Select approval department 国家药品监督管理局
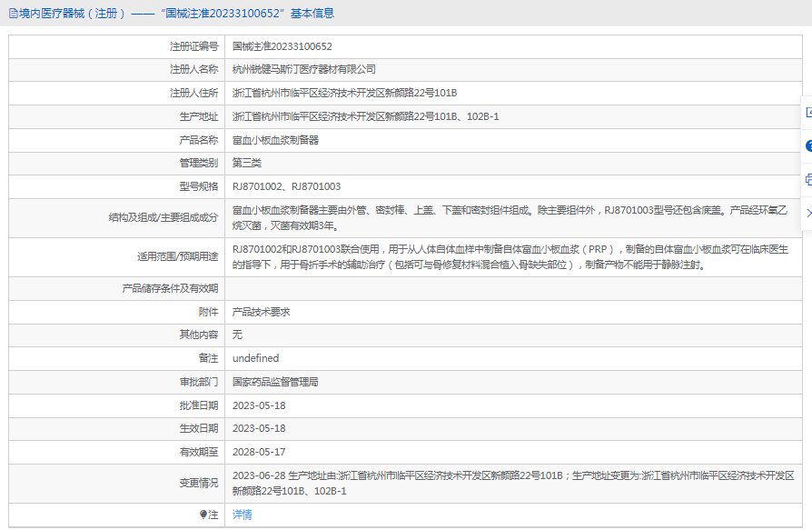The height and width of the screenshot is (530, 812). [x=275, y=382]
